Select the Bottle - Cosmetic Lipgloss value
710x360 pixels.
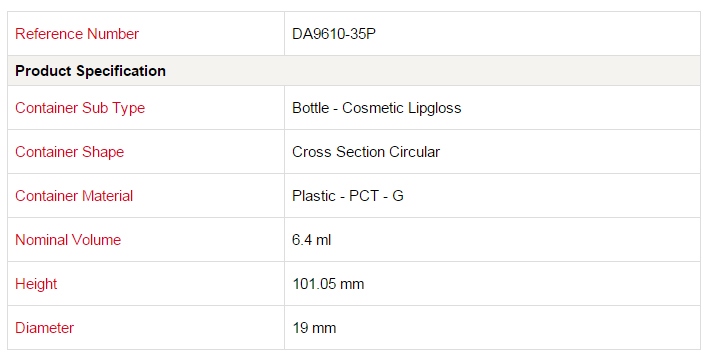(x=377, y=108)
